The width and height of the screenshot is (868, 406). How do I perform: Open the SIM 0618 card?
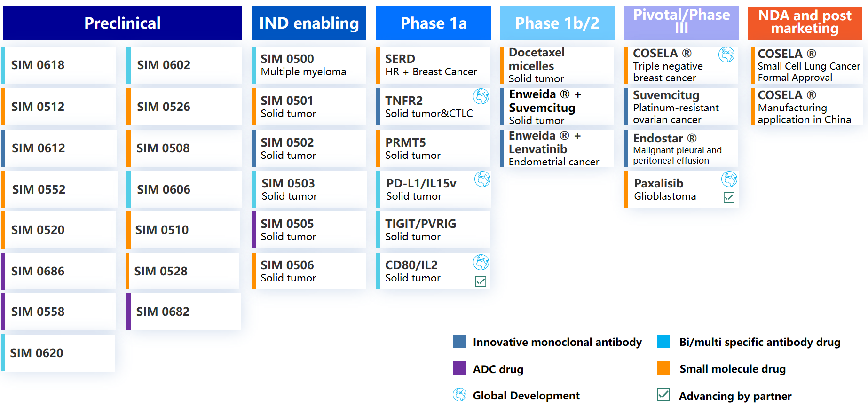(59, 65)
